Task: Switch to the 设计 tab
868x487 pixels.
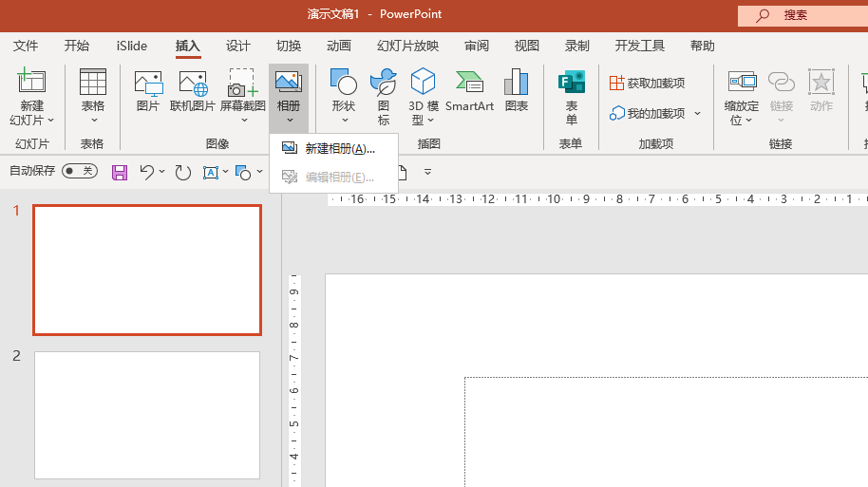Action: click(x=238, y=46)
